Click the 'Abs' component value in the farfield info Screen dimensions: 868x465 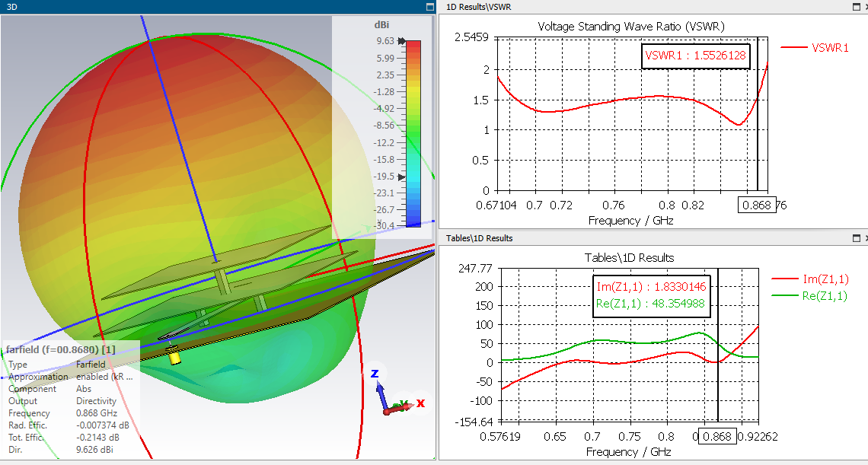point(82,389)
